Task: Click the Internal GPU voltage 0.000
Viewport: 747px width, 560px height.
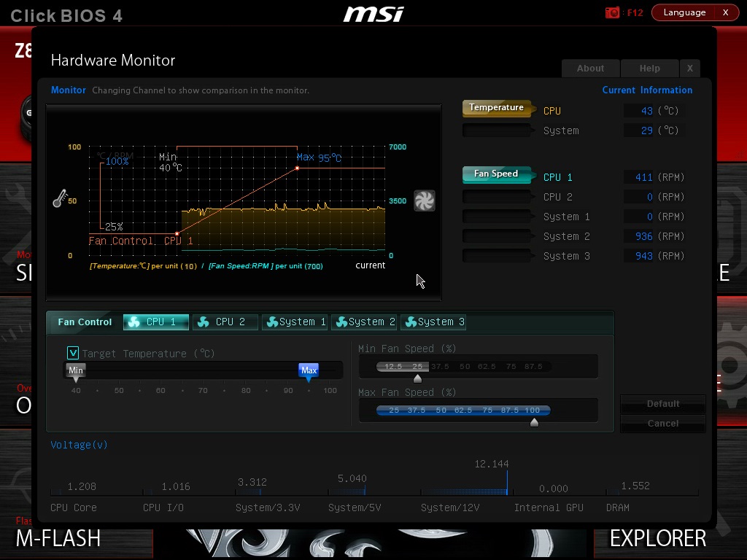Action: [553, 489]
